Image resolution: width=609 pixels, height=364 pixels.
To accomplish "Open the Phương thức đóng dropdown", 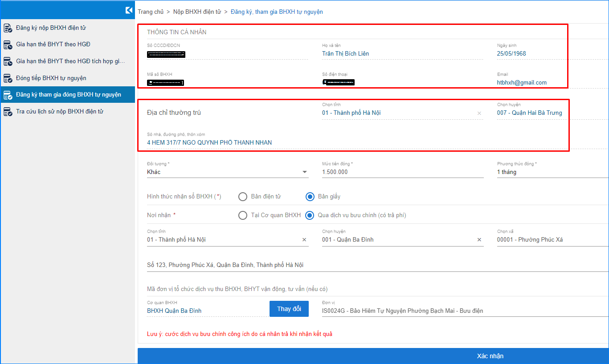I will click(552, 172).
